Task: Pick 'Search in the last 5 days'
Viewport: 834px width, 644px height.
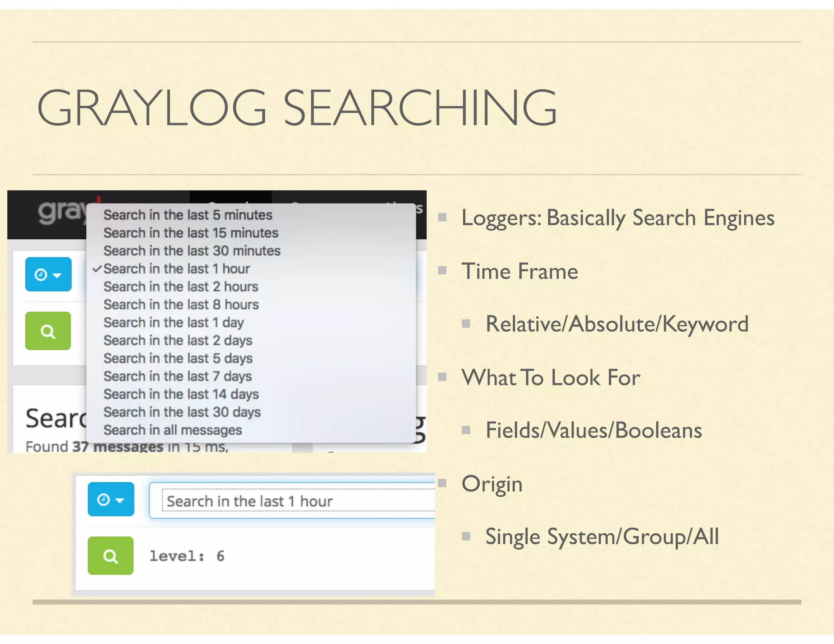Action: [x=251, y=358]
